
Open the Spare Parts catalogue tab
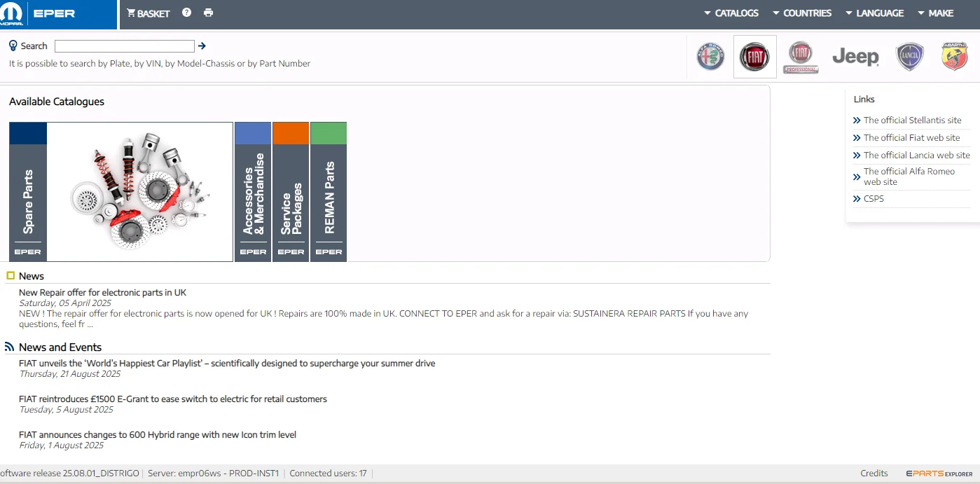(x=28, y=192)
